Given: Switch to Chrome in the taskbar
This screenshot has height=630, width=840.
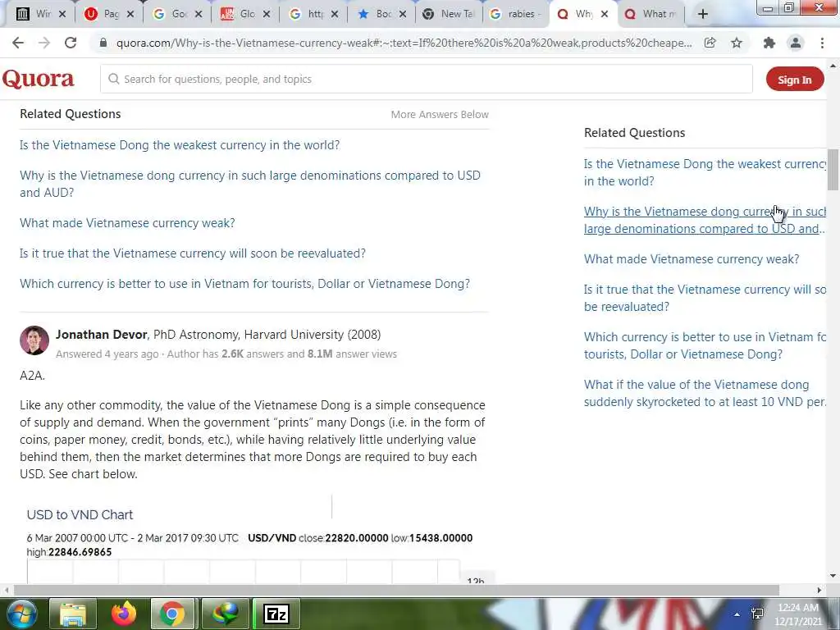Looking at the screenshot, I should (172, 614).
